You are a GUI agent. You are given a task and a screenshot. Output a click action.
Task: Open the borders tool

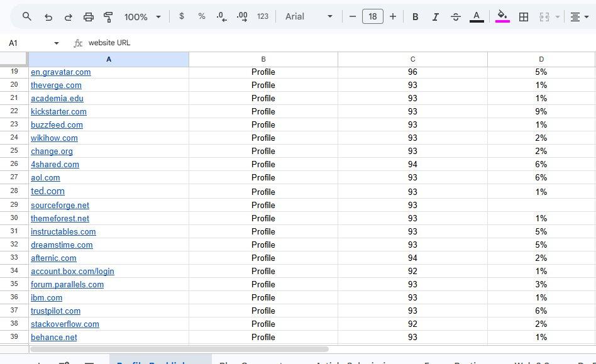coord(524,17)
